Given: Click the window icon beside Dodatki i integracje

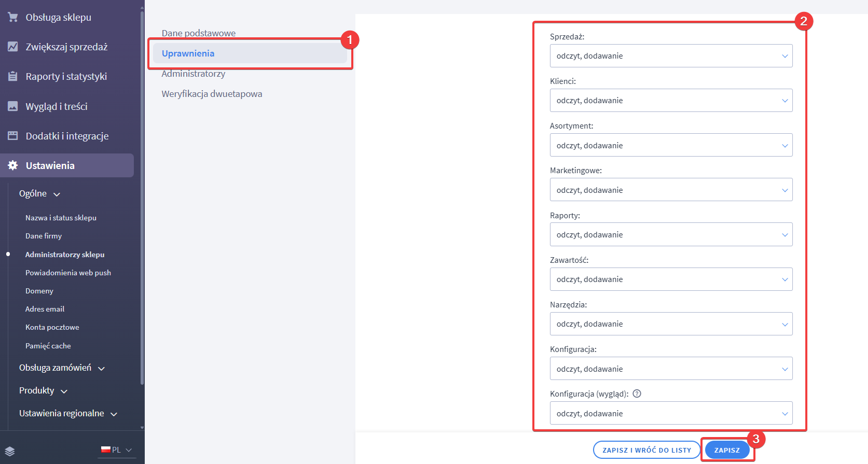Looking at the screenshot, I should click(13, 136).
